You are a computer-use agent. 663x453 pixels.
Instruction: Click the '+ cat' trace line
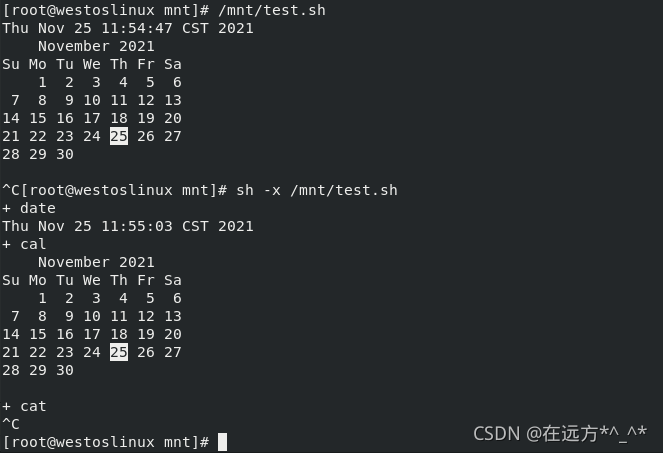point(25,406)
